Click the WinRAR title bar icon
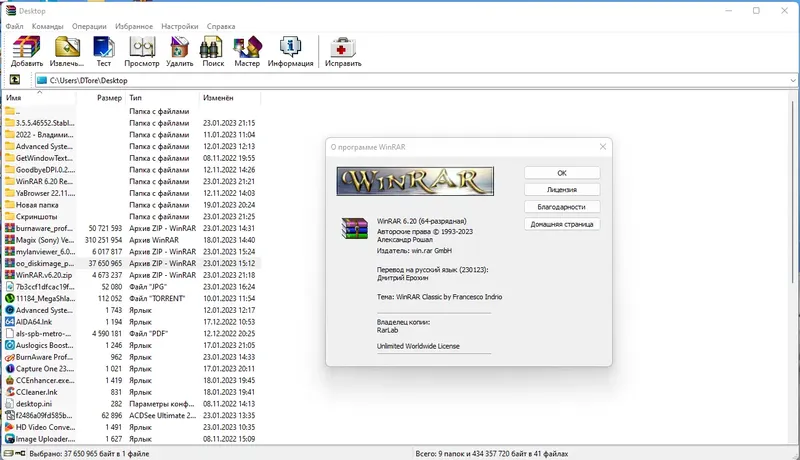The image size is (800, 460). [11, 10]
